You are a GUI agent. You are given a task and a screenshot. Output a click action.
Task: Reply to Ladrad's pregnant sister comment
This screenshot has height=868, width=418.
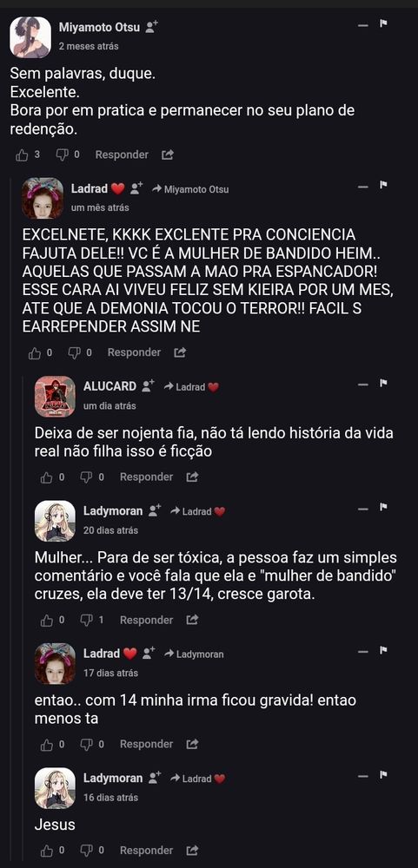[146, 745]
